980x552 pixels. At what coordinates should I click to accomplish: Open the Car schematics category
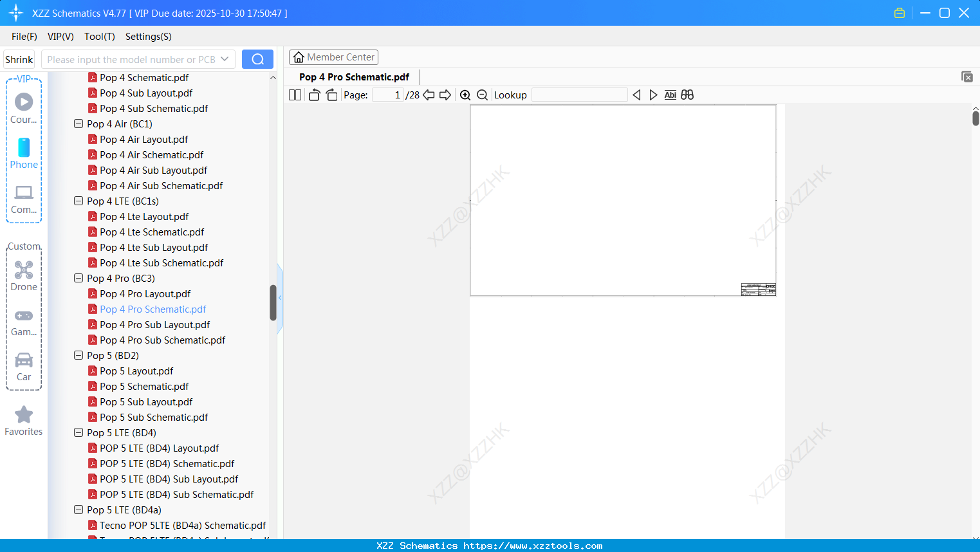[x=24, y=365]
